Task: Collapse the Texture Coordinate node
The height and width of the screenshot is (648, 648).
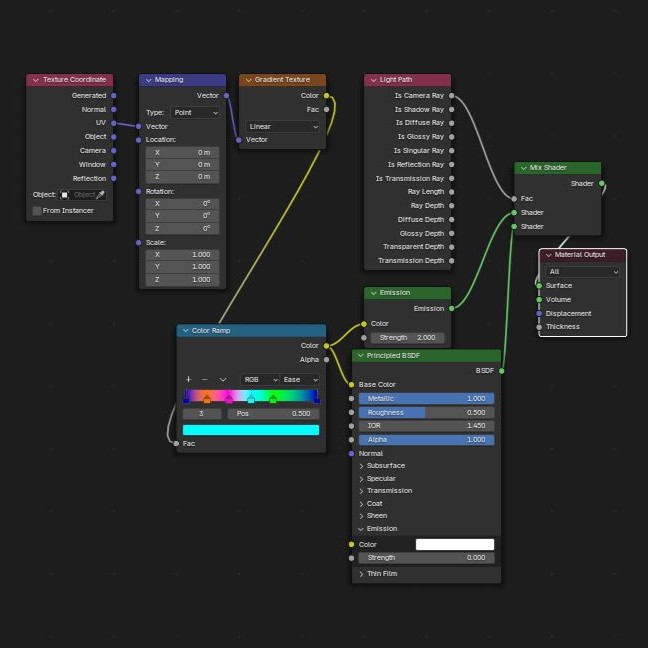Action: pos(35,80)
